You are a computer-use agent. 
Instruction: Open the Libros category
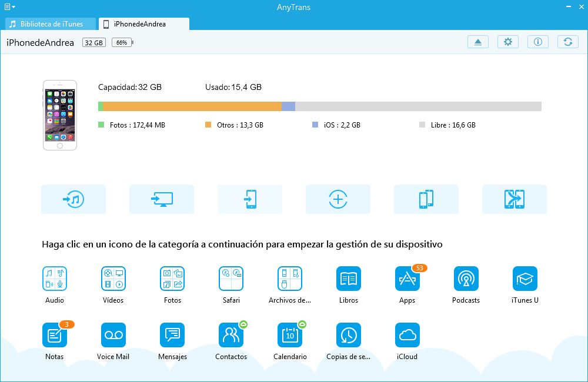[x=349, y=279]
